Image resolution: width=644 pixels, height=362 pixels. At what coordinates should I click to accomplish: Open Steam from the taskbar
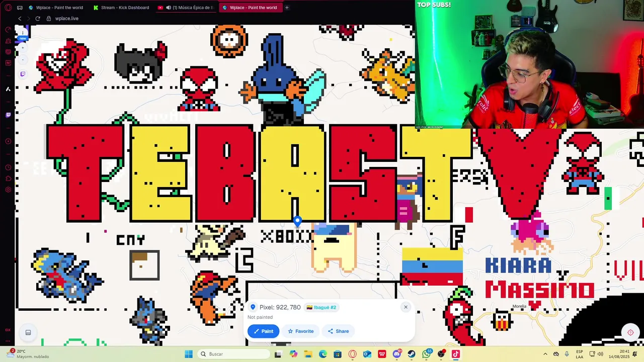(412, 354)
